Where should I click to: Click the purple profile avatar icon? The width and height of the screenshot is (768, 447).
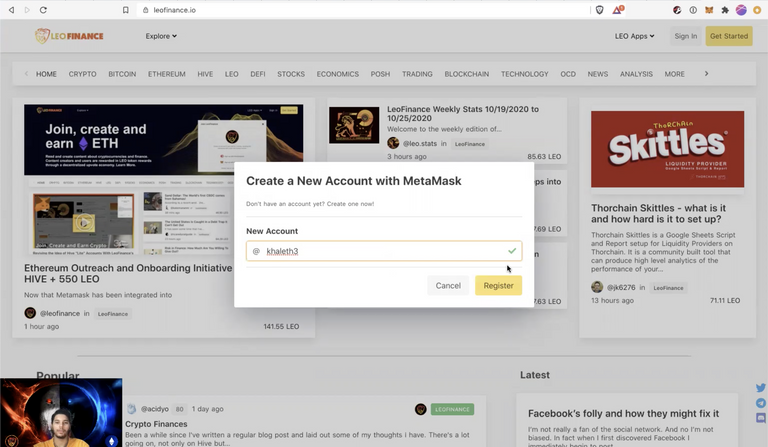point(741,10)
